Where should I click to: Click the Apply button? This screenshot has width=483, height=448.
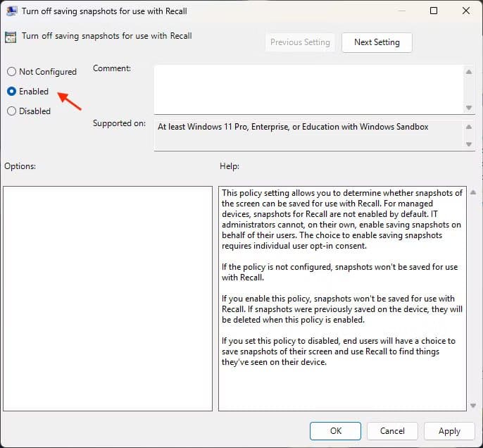tap(449, 431)
